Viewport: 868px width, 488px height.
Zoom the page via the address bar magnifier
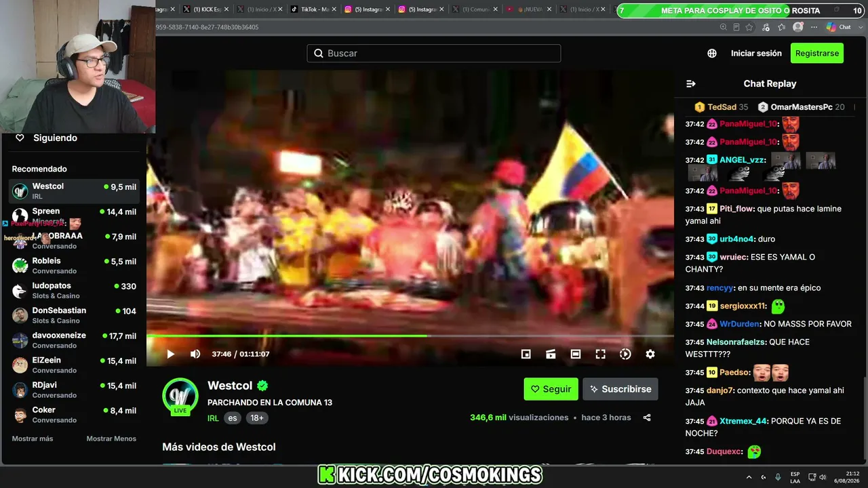(723, 27)
